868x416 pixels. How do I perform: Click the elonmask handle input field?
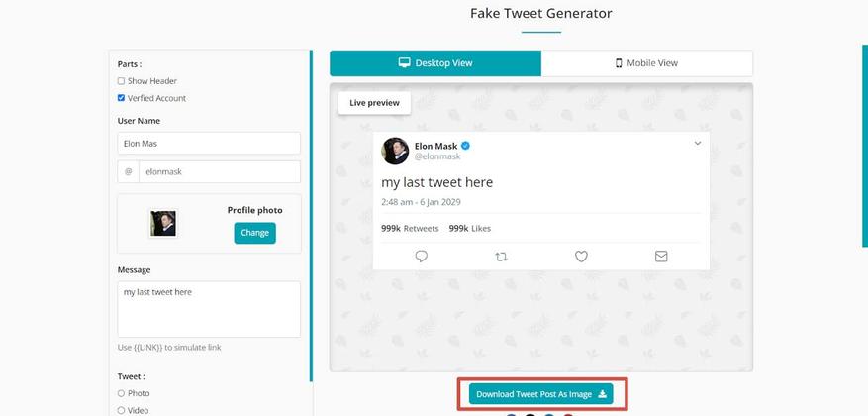(x=219, y=171)
